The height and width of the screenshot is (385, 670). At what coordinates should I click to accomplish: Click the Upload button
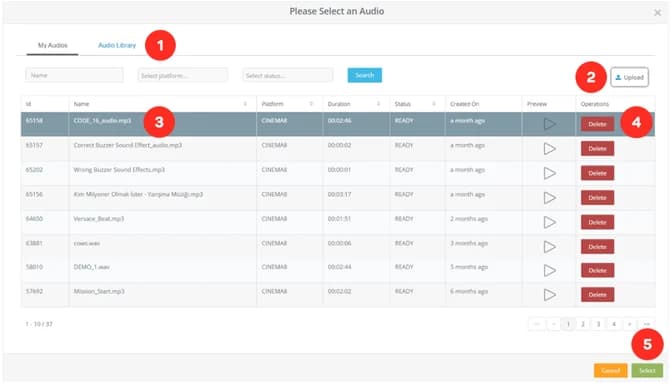pos(629,77)
